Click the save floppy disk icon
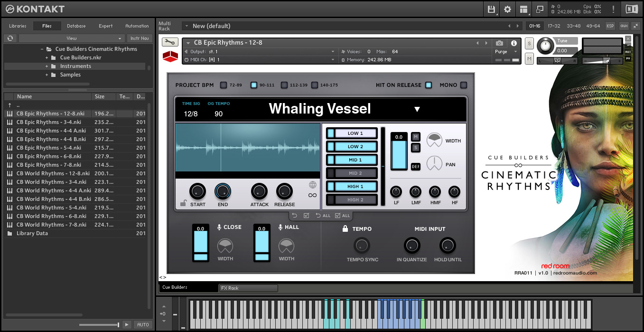Image resolution: width=644 pixels, height=332 pixels. point(491,9)
